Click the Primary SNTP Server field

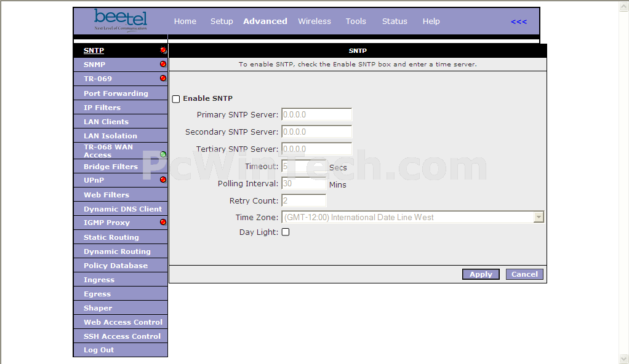pos(316,114)
